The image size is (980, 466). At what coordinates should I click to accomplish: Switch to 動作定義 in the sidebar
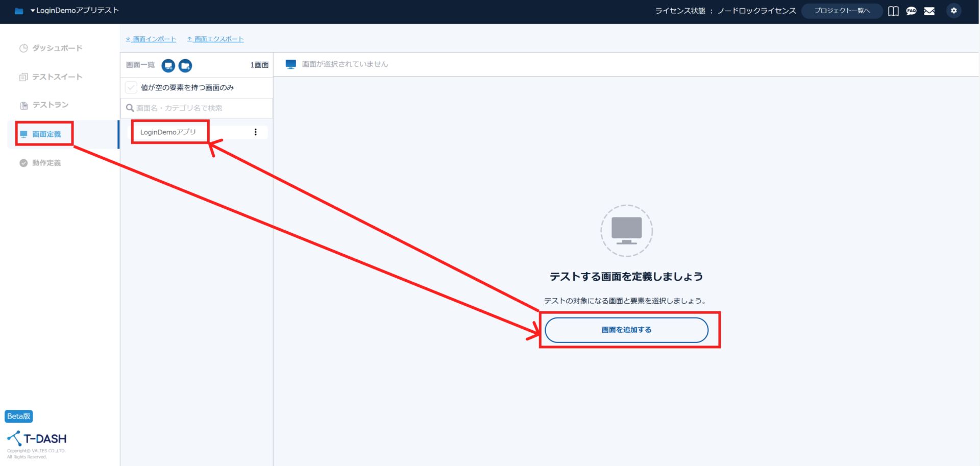point(46,163)
